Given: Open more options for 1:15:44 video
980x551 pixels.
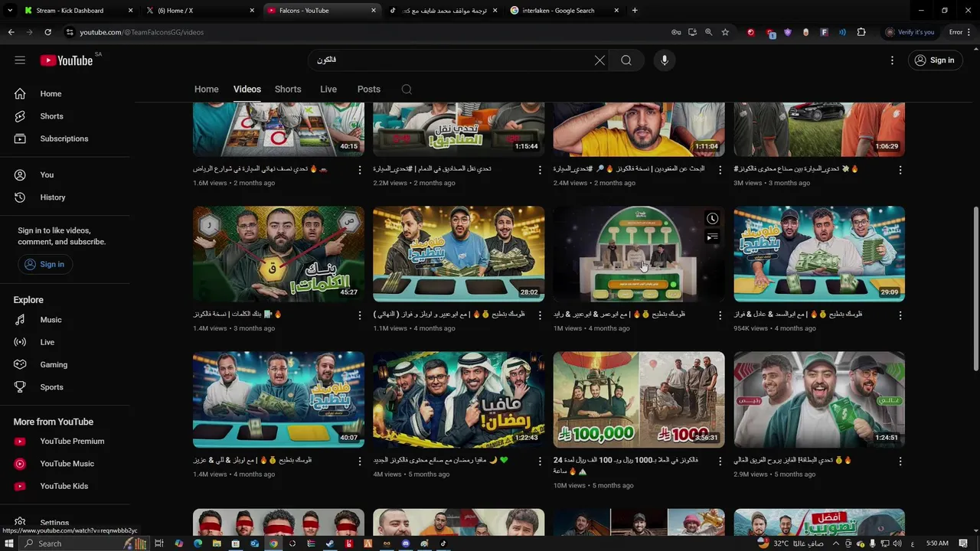Looking at the screenshot, I should 540,170.
